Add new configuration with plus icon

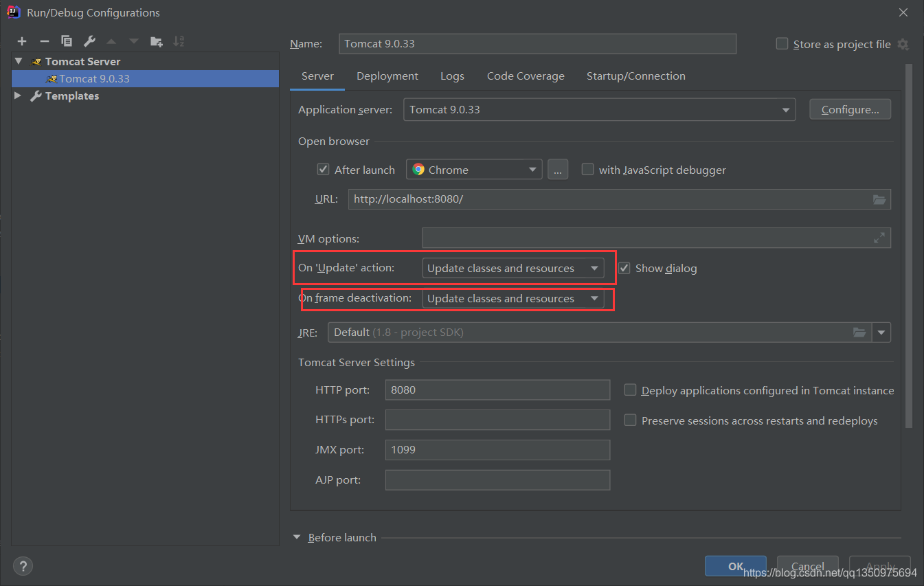[22, 41]
